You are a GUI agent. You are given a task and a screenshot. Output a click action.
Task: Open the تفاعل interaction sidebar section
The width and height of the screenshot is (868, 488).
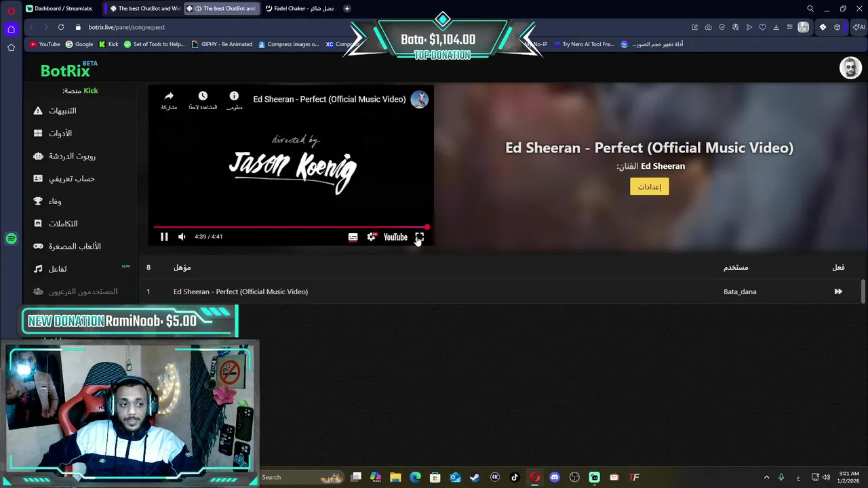tap(51, 269)
